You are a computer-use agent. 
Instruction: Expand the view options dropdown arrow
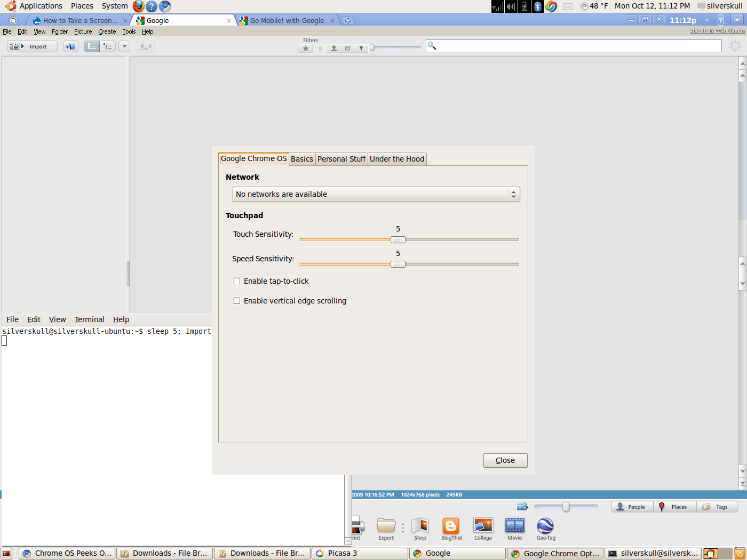point(124,46)
